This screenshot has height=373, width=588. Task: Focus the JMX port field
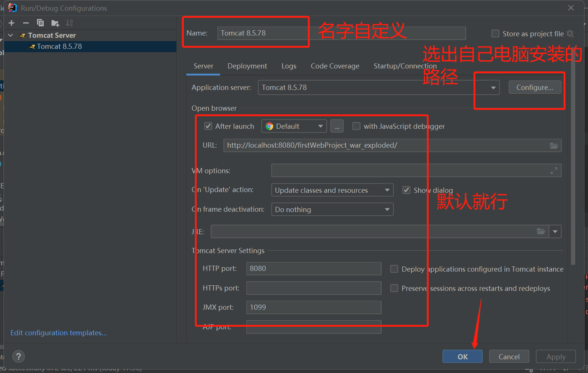click(x=313, y=308)
